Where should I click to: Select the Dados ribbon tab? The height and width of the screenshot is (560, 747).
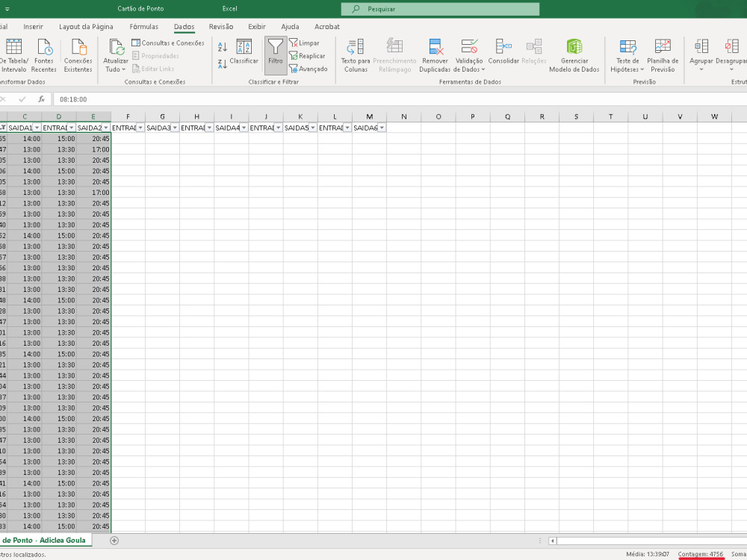(x=184, y=27)
